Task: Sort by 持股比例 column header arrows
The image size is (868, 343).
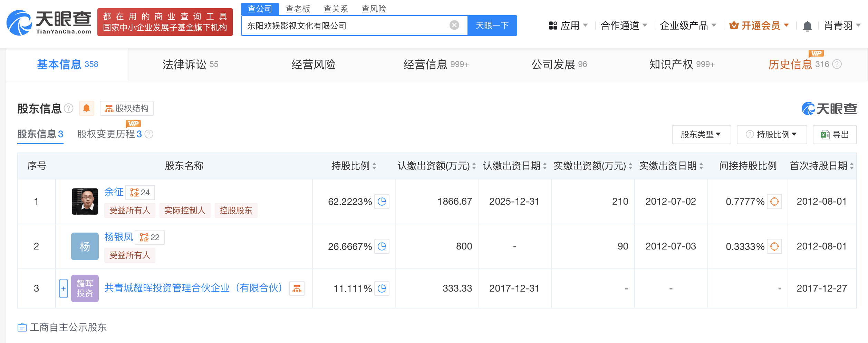Action: [374, 166]
